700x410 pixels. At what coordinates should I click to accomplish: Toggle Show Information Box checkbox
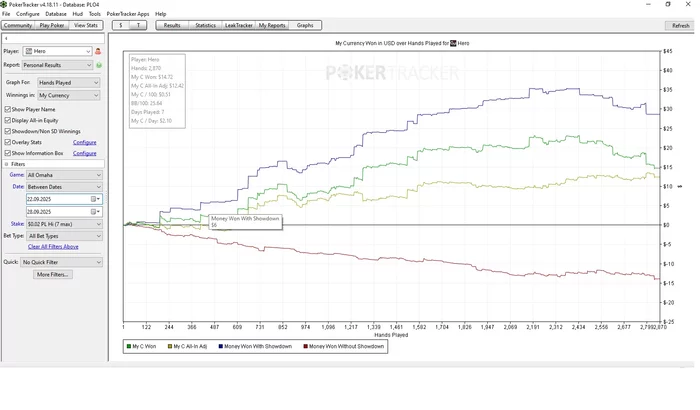(x=8, y=153)
